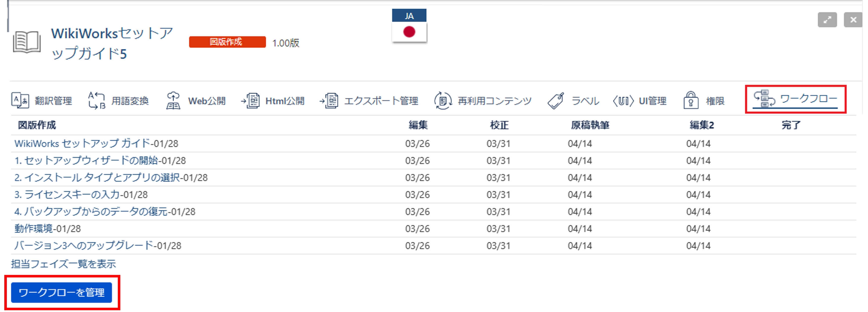Open the 動作環境-01/28 entry
Screen dimensions: 868x312
point(48,228)
